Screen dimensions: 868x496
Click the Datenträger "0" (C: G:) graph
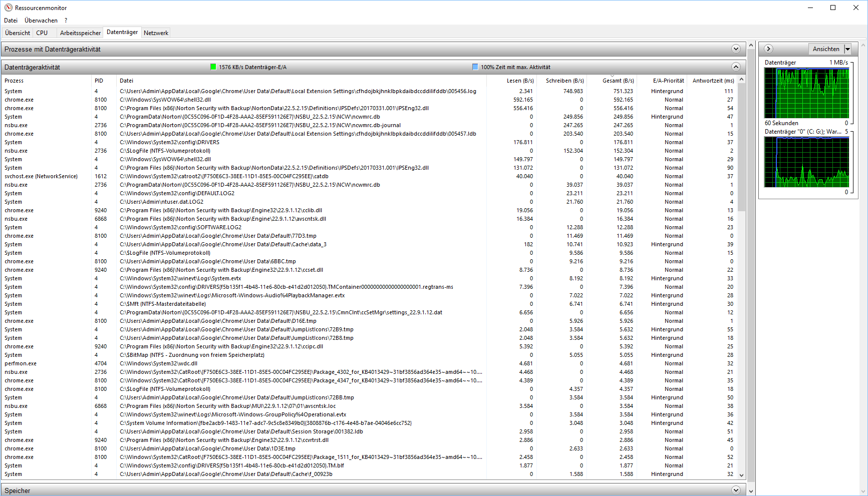[x=806, y=162]
